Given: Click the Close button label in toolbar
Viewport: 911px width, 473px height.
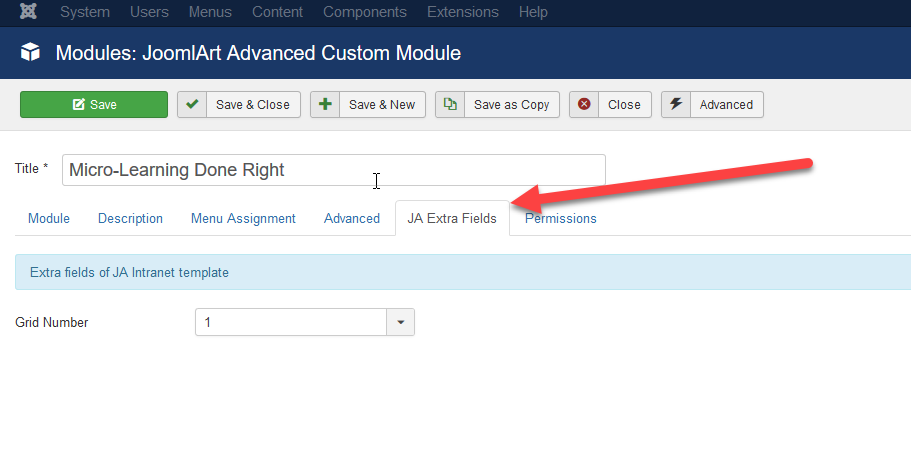Looking at the screenshot, I should (x=624, y=105).
